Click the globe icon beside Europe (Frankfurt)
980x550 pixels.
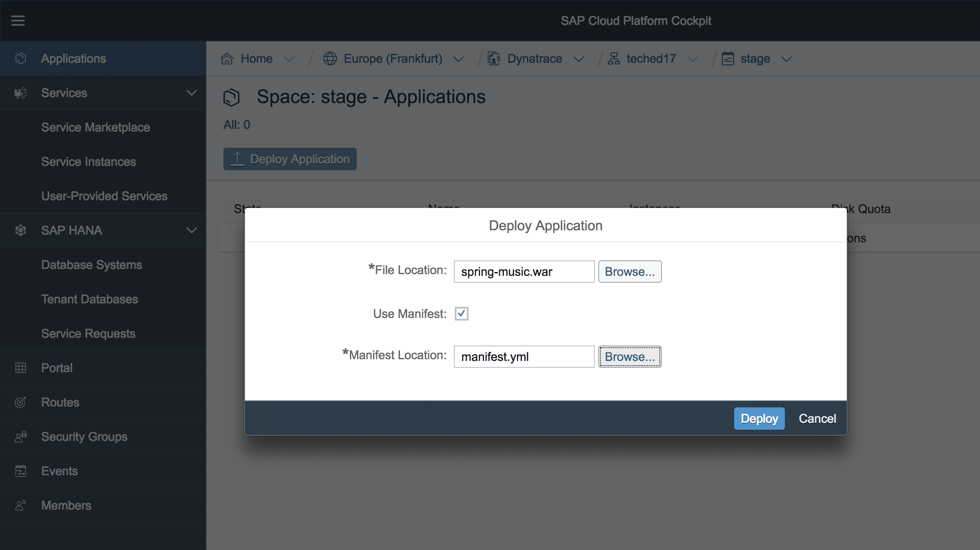coord(330,58)
